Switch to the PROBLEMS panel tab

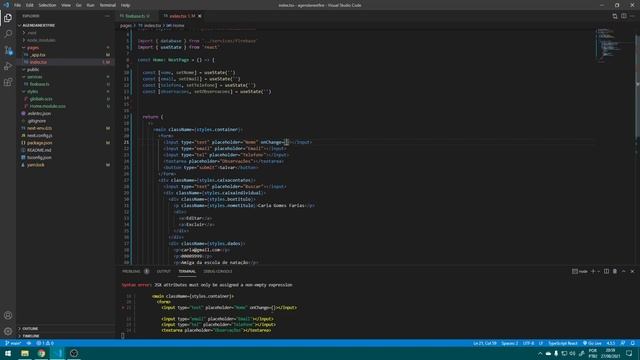click(x=131, y=271)
